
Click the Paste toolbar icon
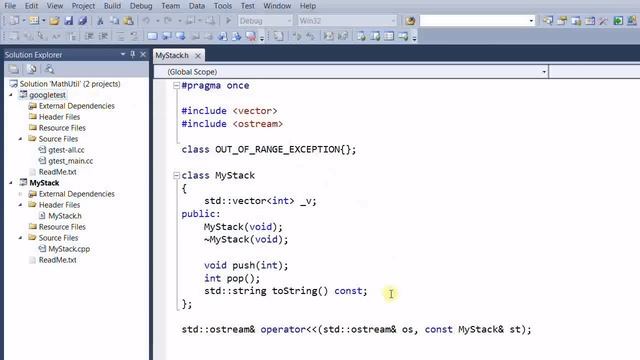pyautogui.click(x=128, y=20)
